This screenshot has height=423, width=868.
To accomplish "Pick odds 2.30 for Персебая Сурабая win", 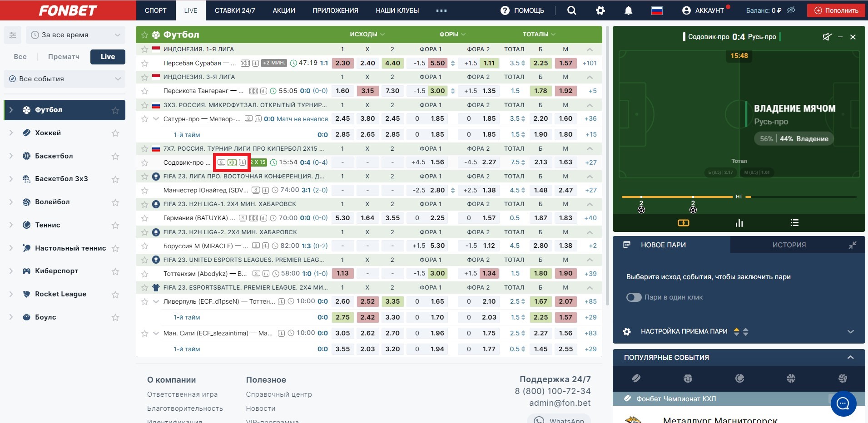I will (x=342, y=64).
